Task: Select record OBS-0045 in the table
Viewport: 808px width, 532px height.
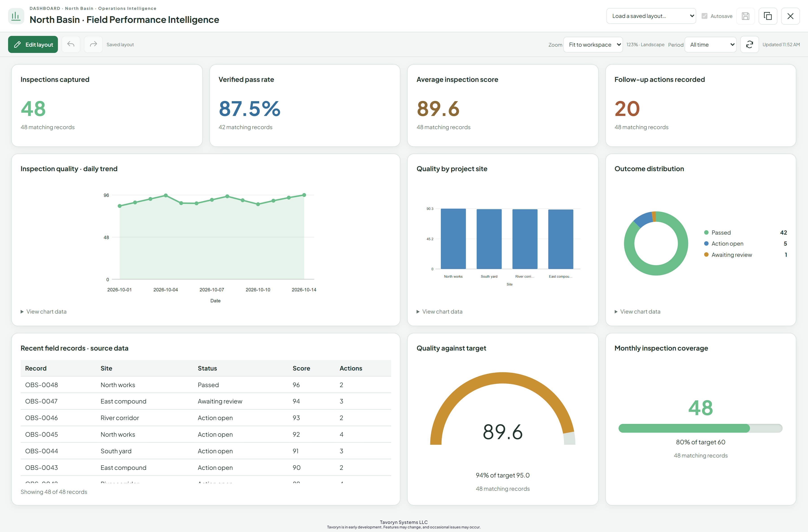Action: click(206, 434)
